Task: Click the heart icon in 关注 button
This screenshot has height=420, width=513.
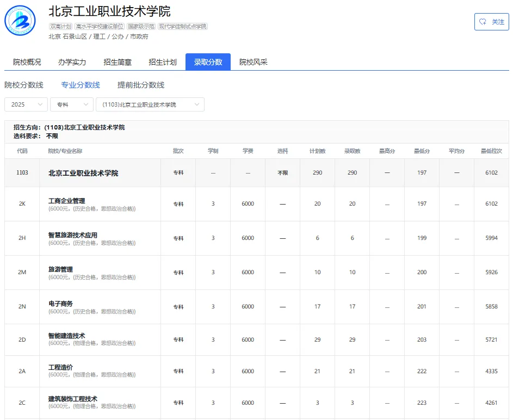Action: 483,22
